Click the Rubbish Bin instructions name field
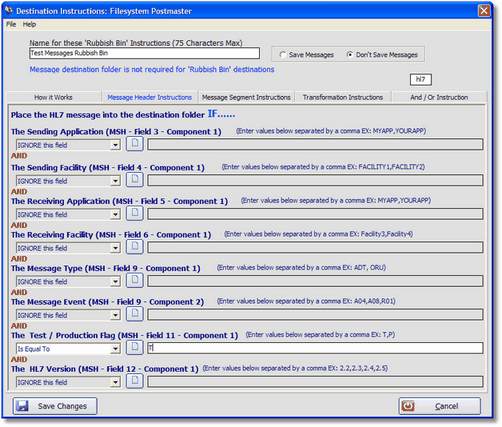This screenshot has width=502, height=427. (x=144, y=53)
